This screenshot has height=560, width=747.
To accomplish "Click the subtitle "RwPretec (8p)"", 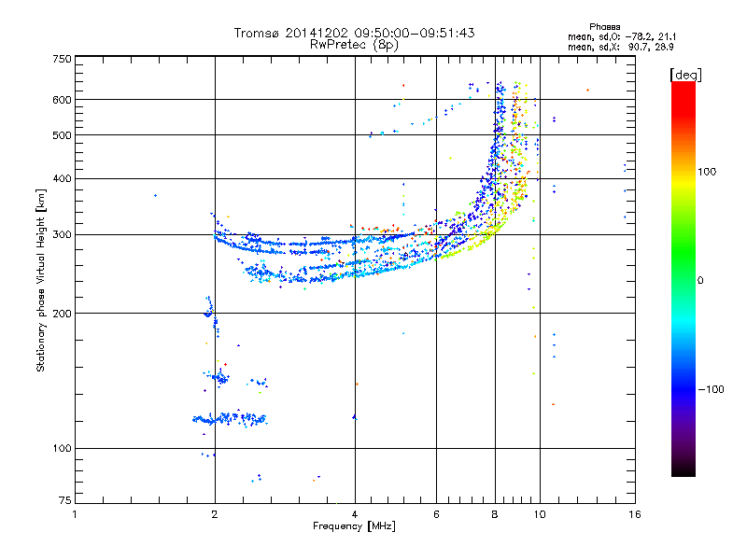I will click(x=354, y=45).
